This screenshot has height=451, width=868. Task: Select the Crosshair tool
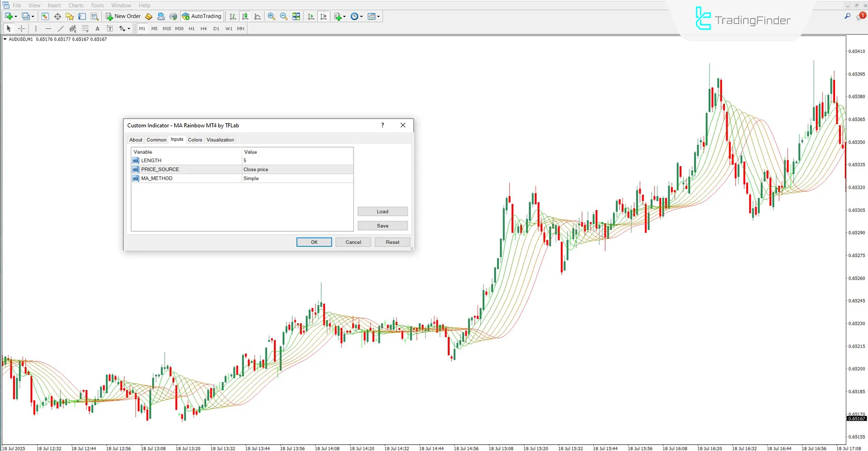pos(21,28)
